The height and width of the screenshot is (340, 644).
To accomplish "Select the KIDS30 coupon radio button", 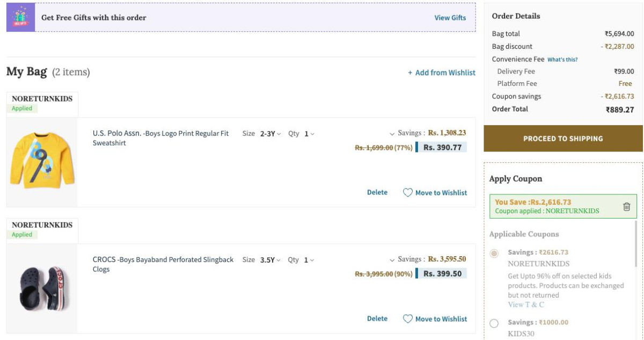I will [494, 323].
